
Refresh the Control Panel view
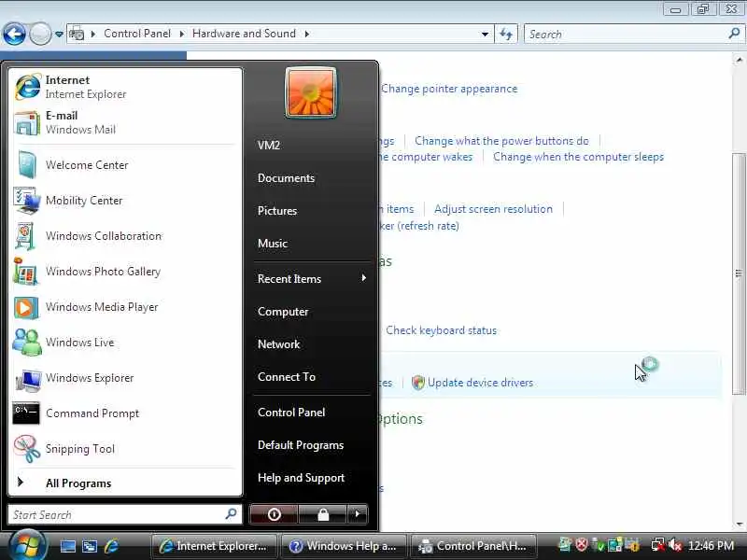pyautogui.click(x=506, y=34)
